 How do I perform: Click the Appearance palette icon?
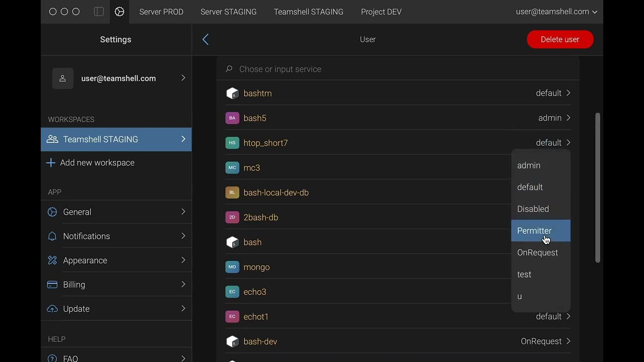point(52,260)
